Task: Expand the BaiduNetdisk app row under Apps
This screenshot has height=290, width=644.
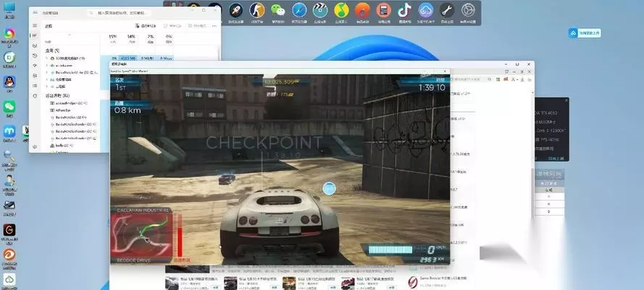Action: pos(46,72)
